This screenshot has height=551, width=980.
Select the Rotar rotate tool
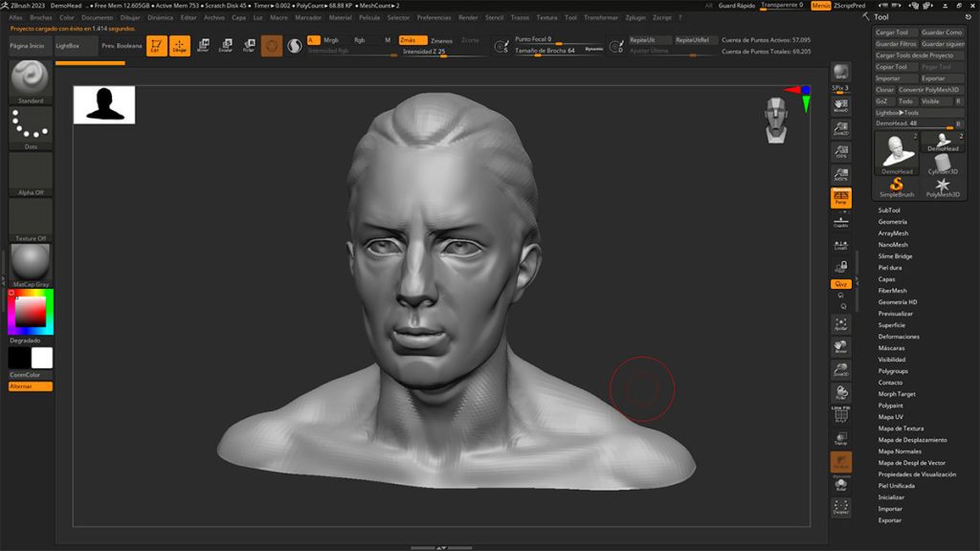coord(249,46)
